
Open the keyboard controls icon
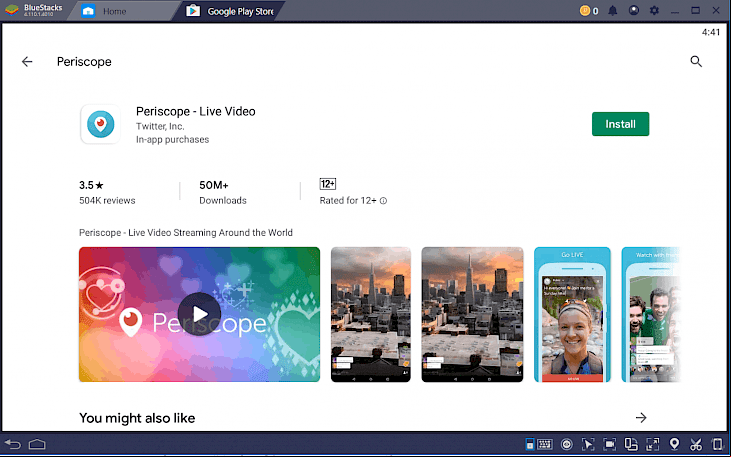point(544,444)
